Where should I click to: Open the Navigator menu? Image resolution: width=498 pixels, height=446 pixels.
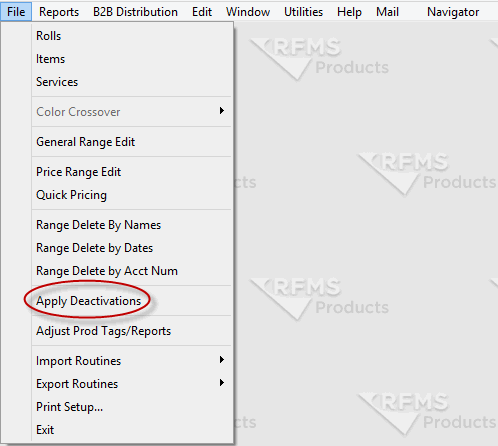[x=453, y=12]
